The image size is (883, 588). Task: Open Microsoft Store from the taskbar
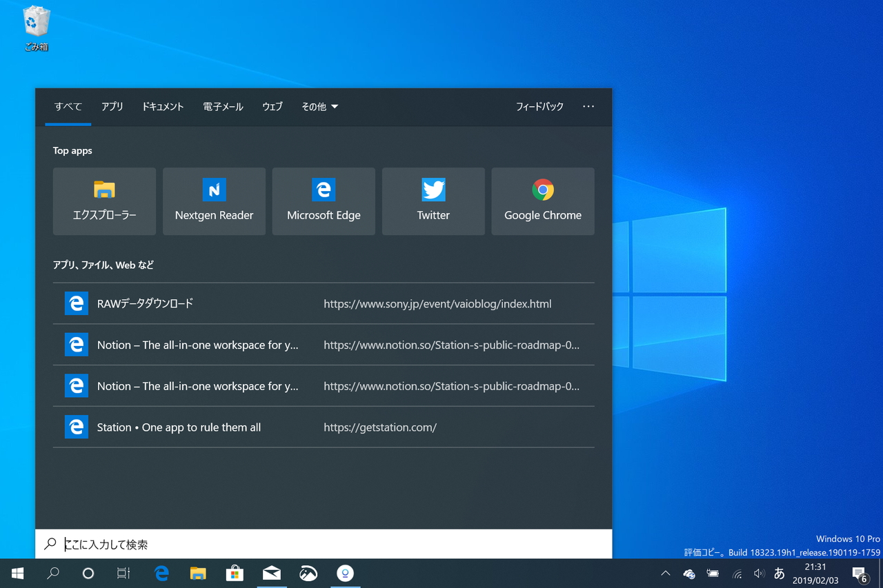(x=235, y=574)
